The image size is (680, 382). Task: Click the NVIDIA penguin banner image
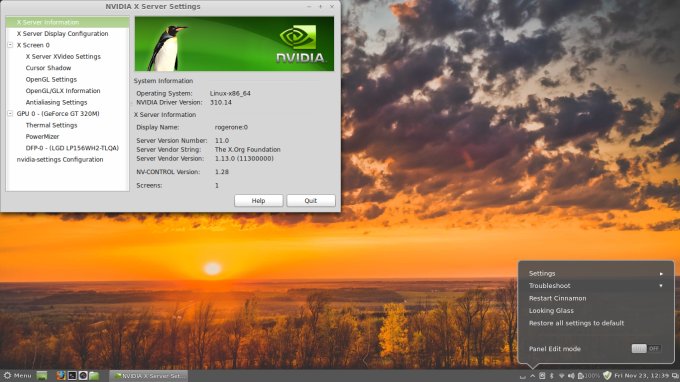(x=234, y=44)
